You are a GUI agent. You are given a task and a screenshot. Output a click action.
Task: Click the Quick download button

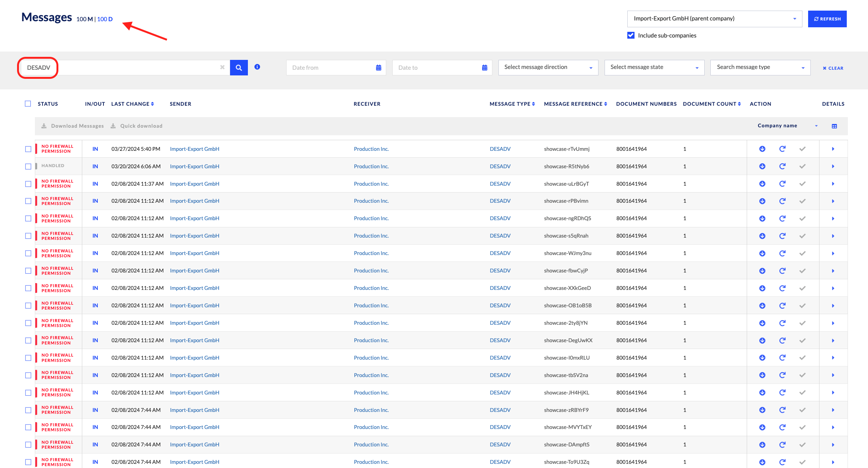[x=136, y=126]
